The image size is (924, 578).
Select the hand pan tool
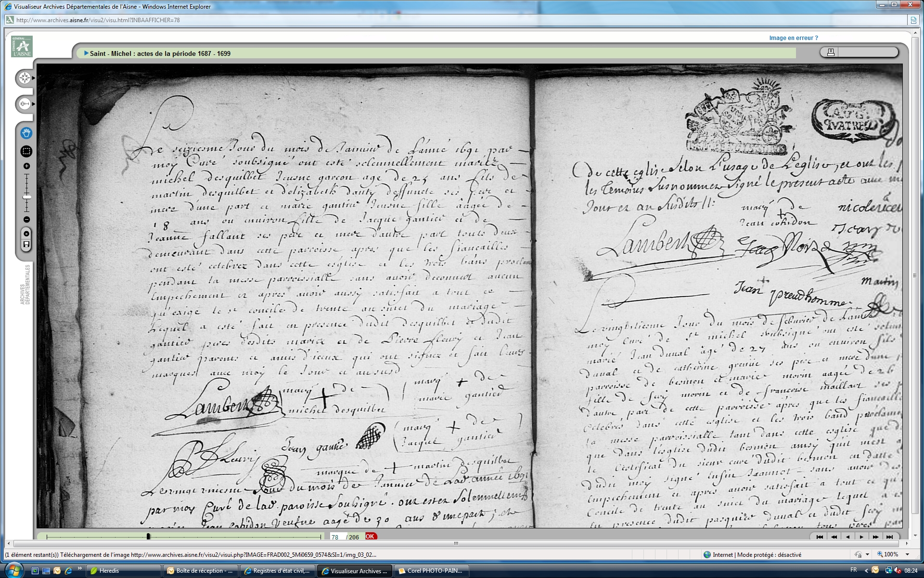point(26,133)
